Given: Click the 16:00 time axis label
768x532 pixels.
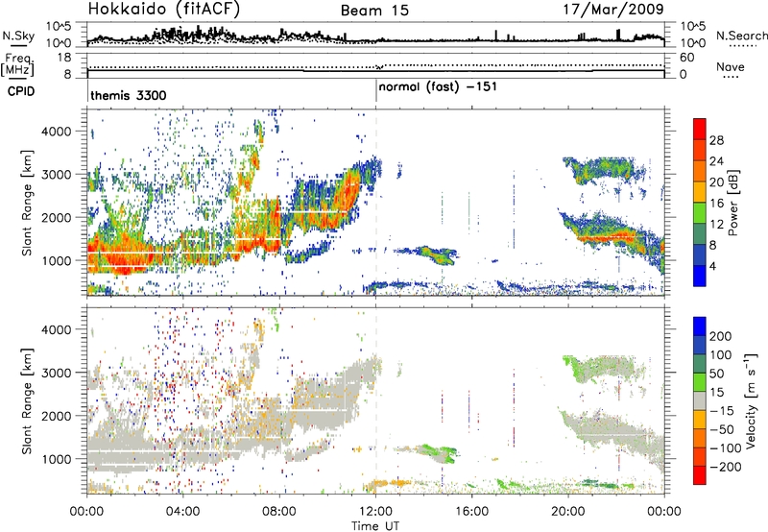Looking at the screenshot, I should 471,512.
